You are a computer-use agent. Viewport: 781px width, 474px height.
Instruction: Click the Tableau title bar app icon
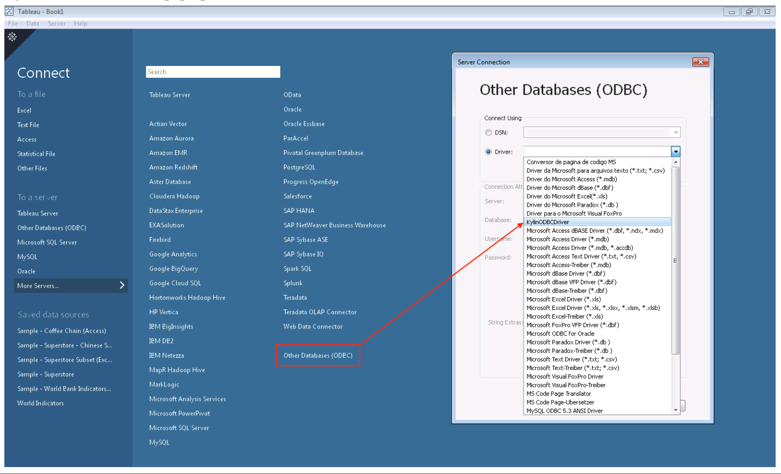pyautogui.click(x=9, y=11)
